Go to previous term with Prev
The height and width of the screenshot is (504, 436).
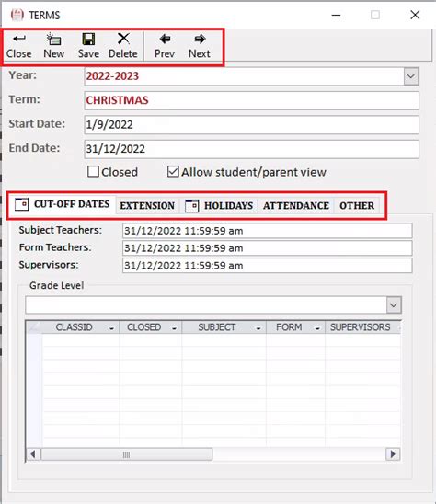tap(165, 47)
